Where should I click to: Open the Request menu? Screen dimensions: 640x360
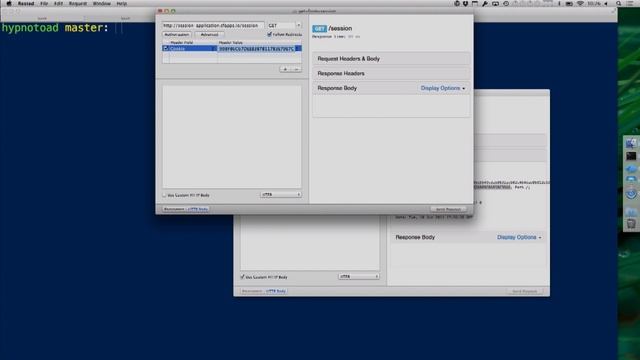[x=78, y=3]
